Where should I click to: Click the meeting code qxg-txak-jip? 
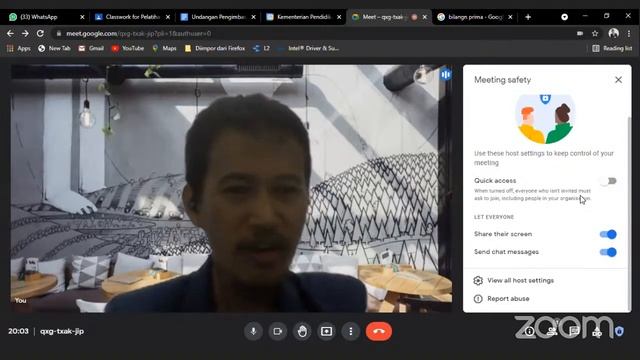[62, 331]
